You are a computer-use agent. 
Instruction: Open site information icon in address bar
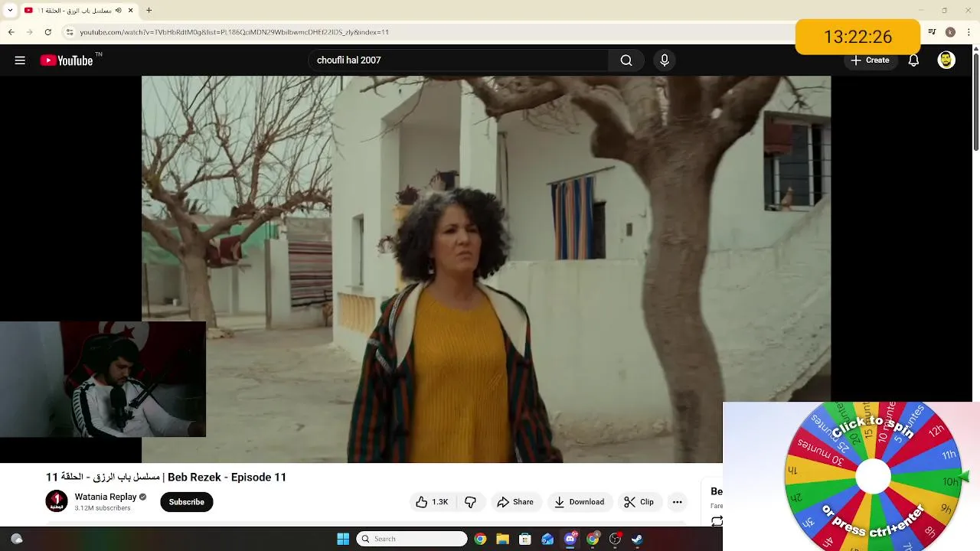point(70,32)
